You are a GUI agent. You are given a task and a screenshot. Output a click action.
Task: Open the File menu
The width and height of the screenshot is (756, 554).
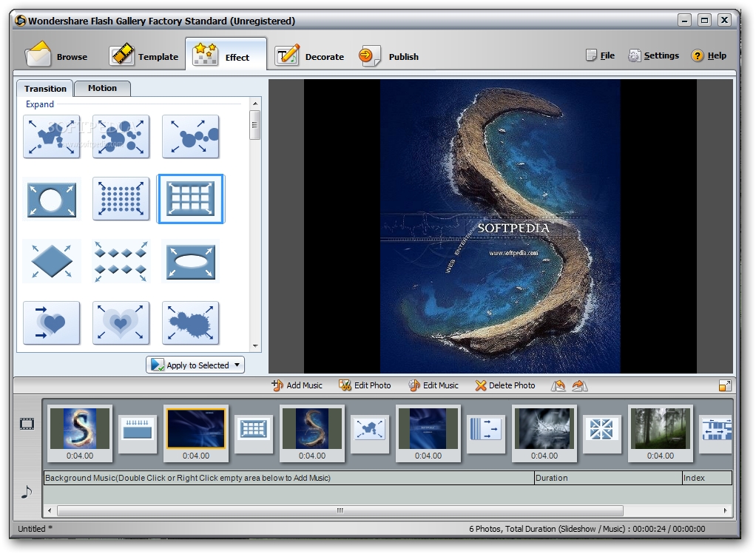(600, 55)
